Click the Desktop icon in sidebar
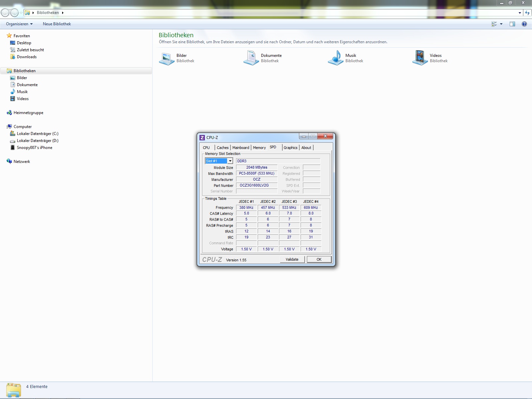Viewport: 532px width, 399px height. pyautogui.click(x=13, y=43)
